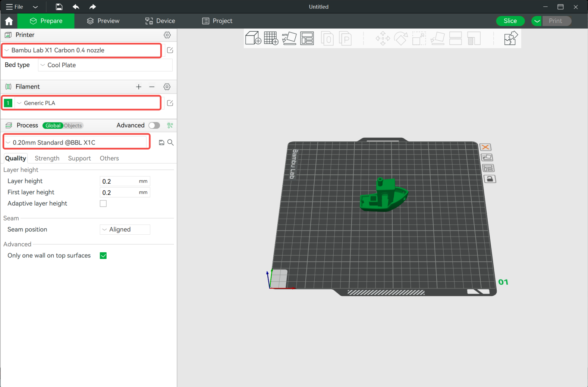588x387 pixels.
Task: Click the Assembly view puzzle icon
Action: (x=510, y=38)
